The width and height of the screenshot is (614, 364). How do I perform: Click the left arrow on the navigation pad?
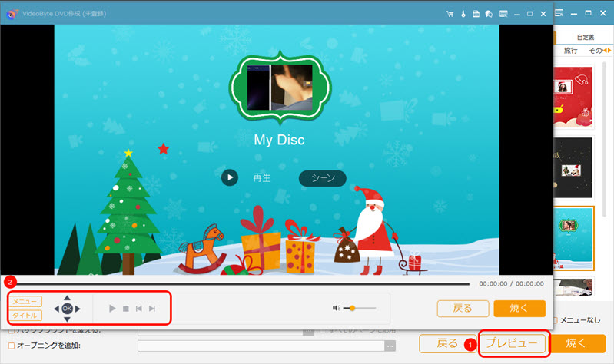(x=56, y=309)
